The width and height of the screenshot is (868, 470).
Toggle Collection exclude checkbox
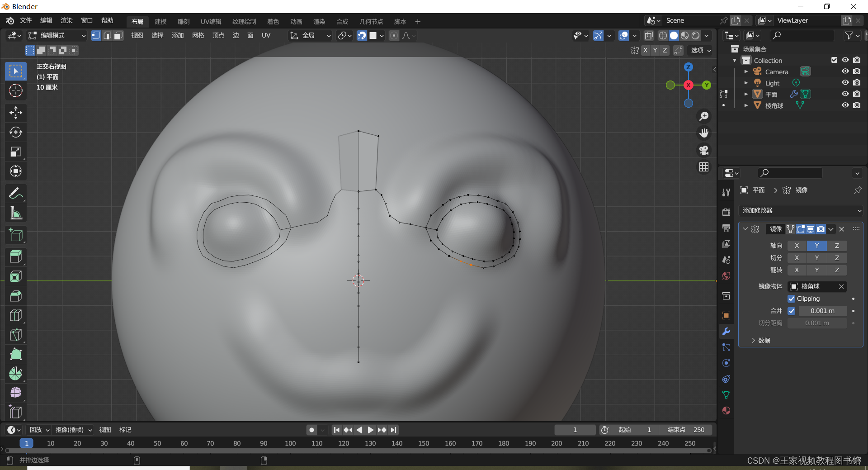tap(834, 60)
